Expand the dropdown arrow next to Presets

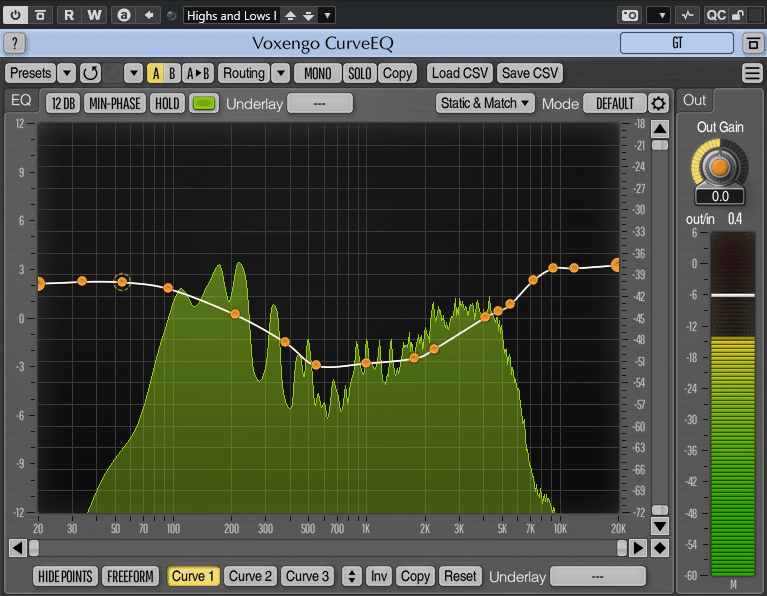pos(67,73)
